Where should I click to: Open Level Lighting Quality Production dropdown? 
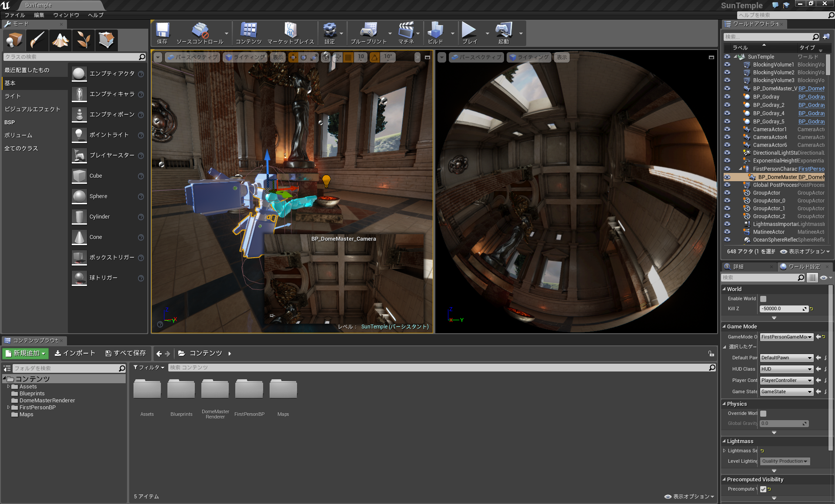785,461
